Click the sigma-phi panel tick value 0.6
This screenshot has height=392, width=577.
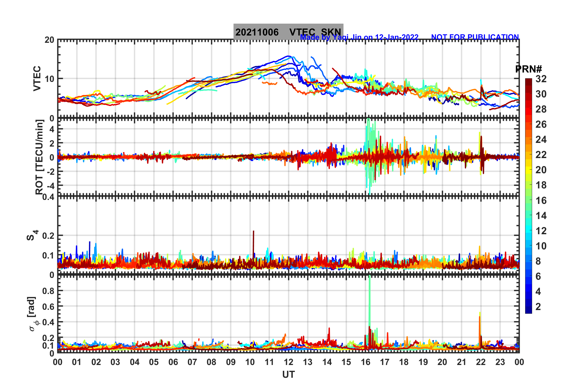coord(49,307)
